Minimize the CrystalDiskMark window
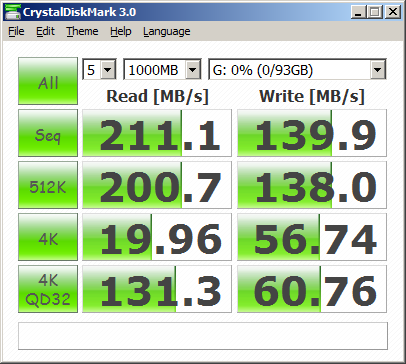This screenshot has width=406, height=364. [359, 12]
